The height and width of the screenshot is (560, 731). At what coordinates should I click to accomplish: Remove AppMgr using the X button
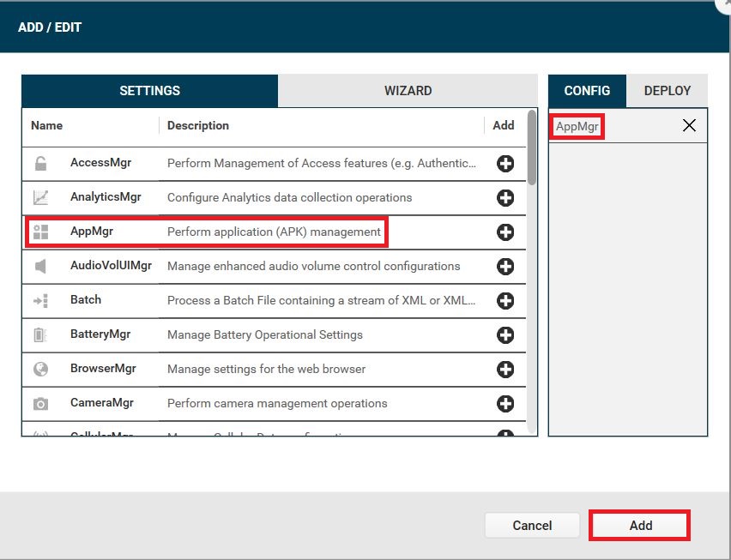point(689,125)
